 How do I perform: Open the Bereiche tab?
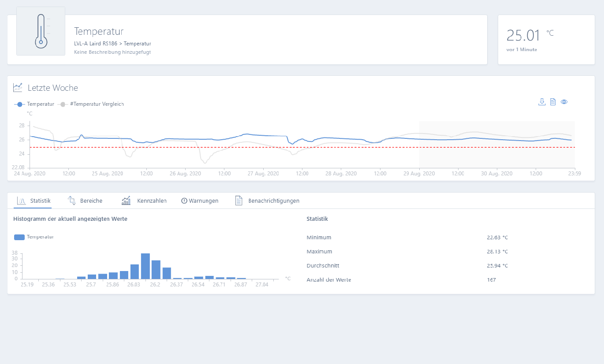(91, 201)
